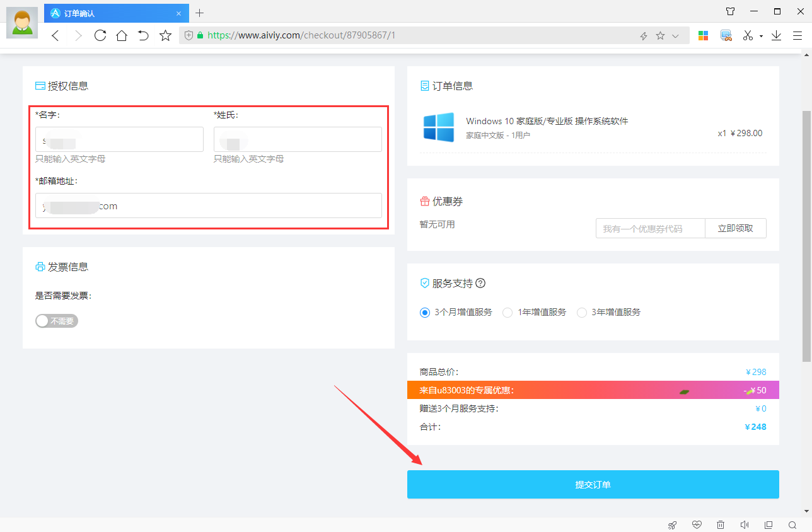Click the page vertical scrollbar
This screenshot has height=532, width=812.
coord(806,236)
